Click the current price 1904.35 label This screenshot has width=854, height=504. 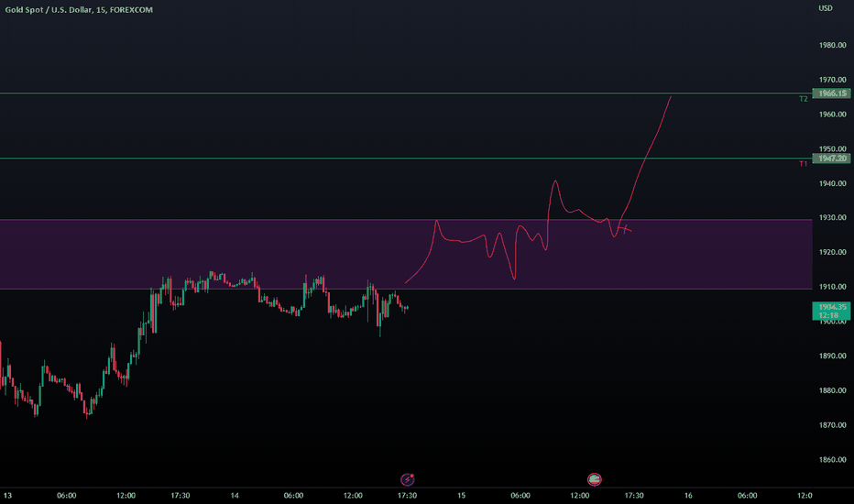coord(832,307)
